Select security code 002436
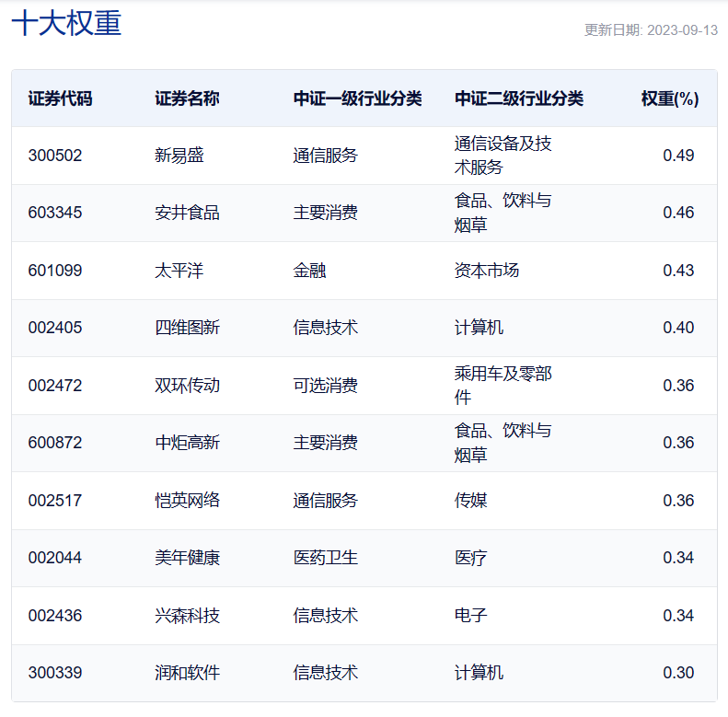Image resolution: width=728 pixels, height=717 pixels. click(x=55, y=616)
